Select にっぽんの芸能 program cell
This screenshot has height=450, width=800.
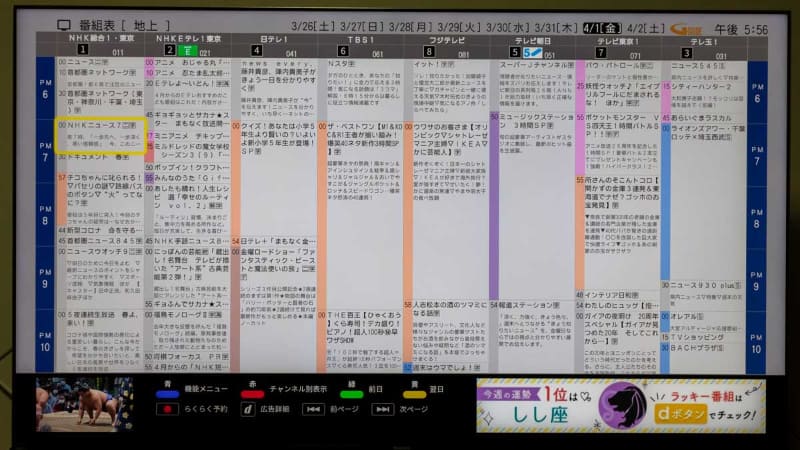pos(187,273)
